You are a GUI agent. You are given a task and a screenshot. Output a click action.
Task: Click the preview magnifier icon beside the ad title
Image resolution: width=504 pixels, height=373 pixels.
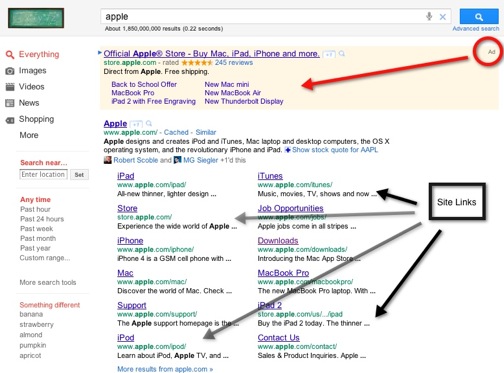click(x=342, y=53)
